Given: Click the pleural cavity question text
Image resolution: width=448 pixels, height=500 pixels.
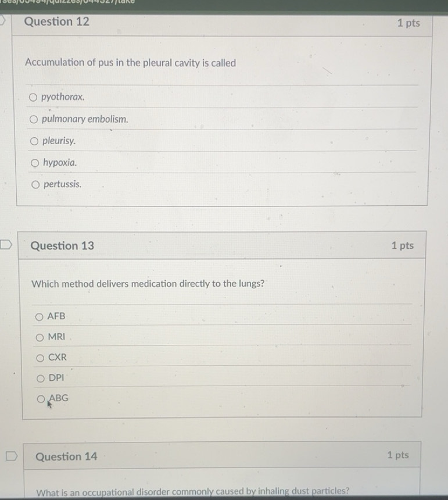Looking at the screenshot, I should [131, 63].
